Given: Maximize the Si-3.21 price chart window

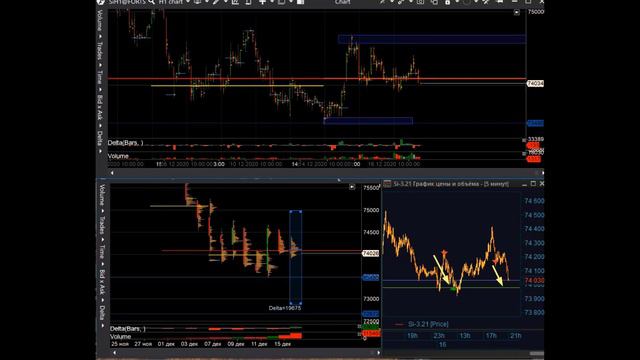Looking at the screenshot, I should coord(533,184).
